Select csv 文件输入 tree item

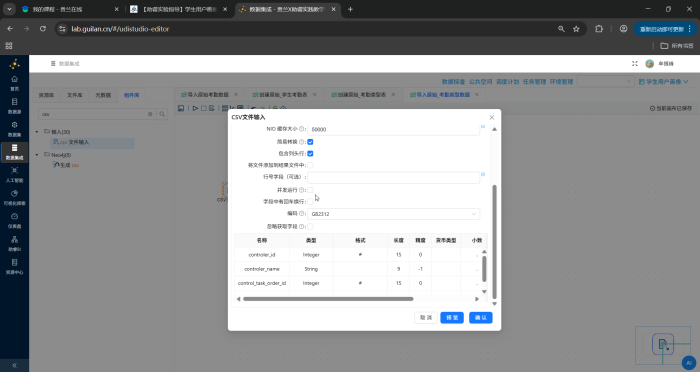[x=92, y=142]
